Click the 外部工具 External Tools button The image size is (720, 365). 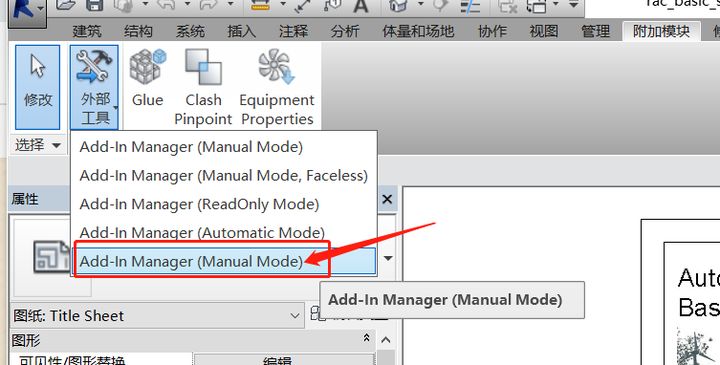tap(95, 87)
